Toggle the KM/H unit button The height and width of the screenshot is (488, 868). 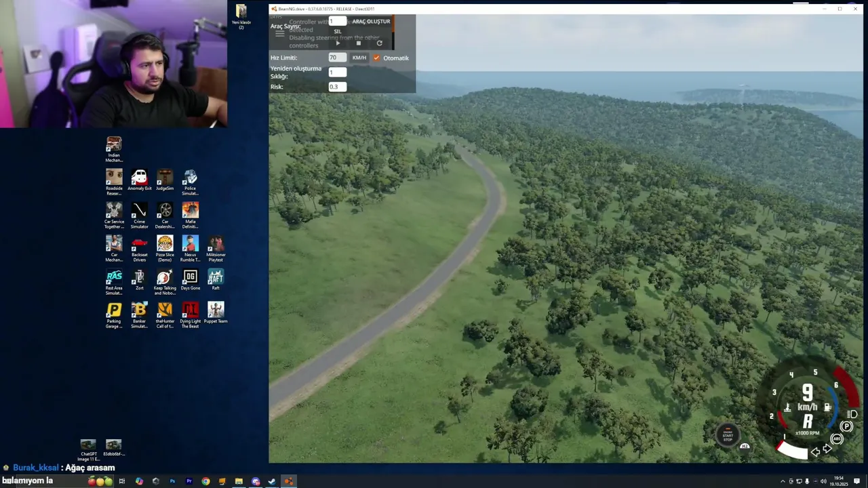tap(359, 58)
